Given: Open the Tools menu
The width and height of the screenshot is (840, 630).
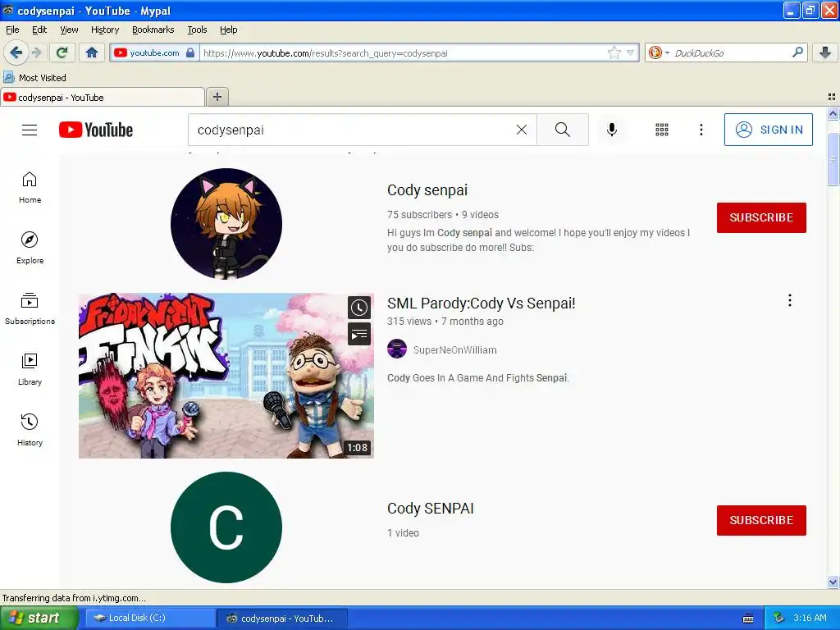Looking at the screenshot, I should point(197,30).
